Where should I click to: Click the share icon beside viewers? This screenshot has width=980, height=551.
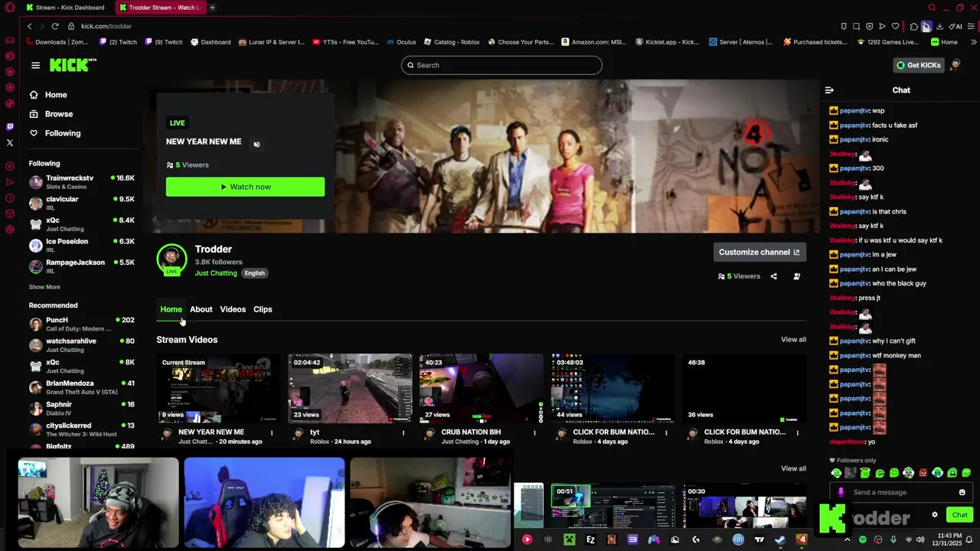point(773,276)
